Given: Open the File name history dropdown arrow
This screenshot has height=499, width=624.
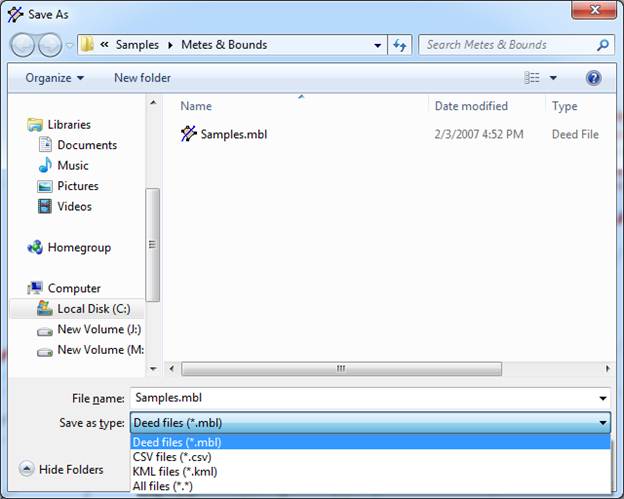Looking at the screenshot, I should pyautogui.click(x=603, y=398).
